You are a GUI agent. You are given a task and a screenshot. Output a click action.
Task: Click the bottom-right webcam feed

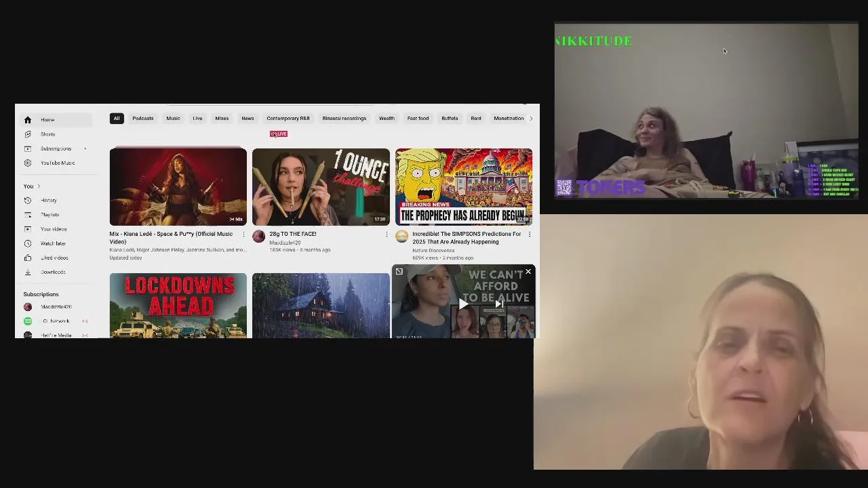[701, 342]
